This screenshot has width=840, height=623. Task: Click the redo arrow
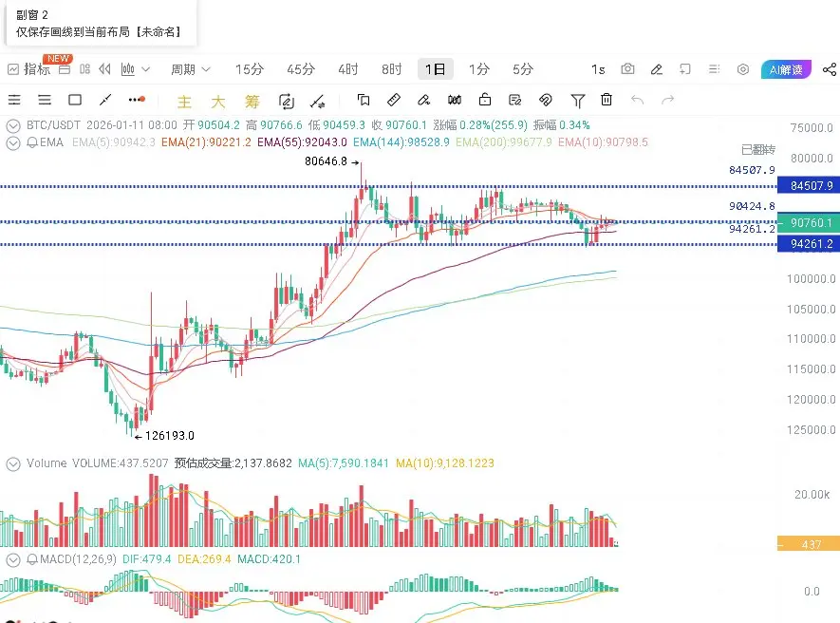point(667,100)
